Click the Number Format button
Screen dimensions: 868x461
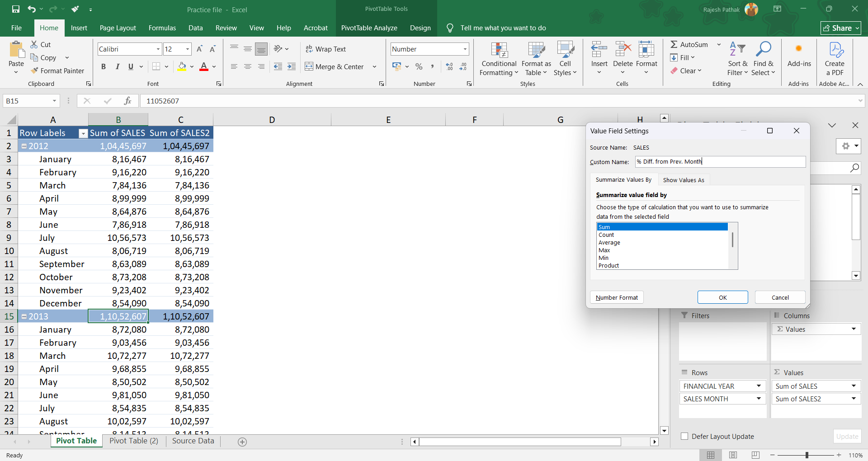(617, 297)
